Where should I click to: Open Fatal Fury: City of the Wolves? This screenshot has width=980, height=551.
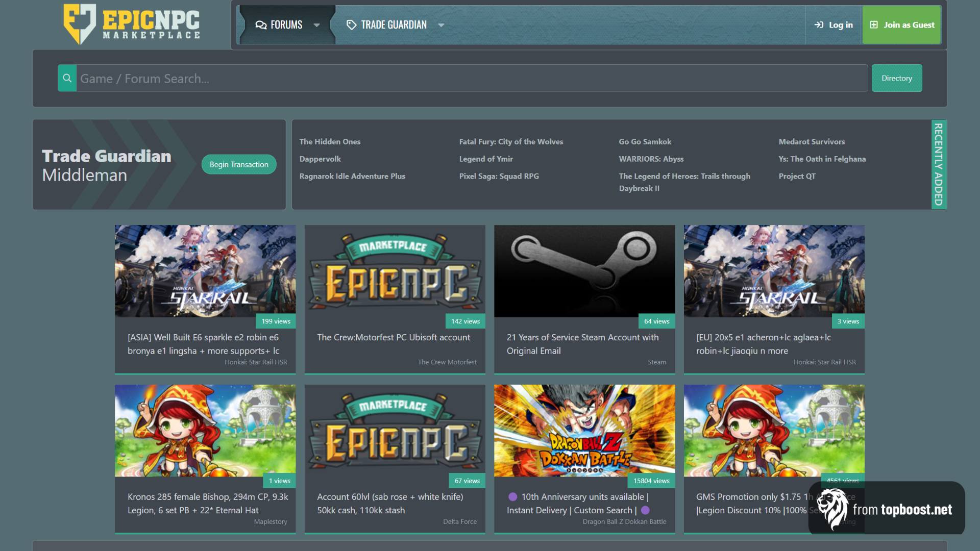click(x=511, y=141)
